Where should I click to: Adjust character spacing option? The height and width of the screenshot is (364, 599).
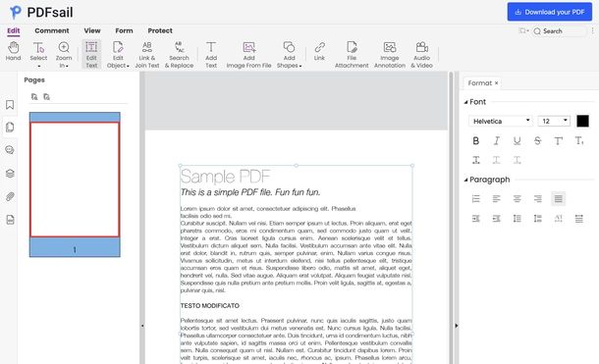pyautogui.click(x=558, y=218)
